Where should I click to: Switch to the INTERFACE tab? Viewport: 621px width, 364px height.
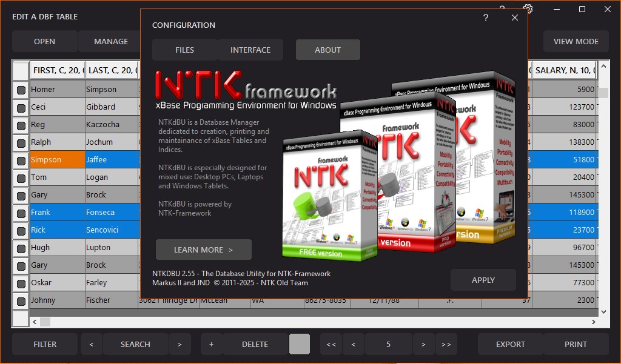click(250, 50)
